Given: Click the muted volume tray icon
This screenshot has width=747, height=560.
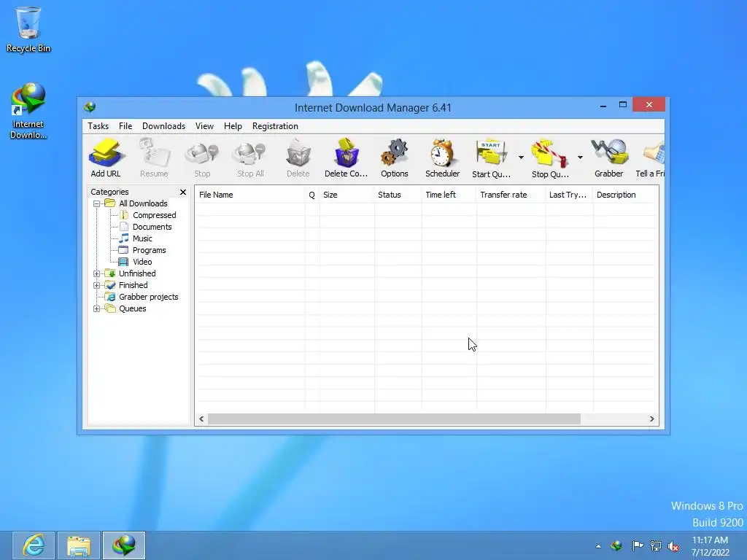Looking at the screenshot, I should coord(673,545).
